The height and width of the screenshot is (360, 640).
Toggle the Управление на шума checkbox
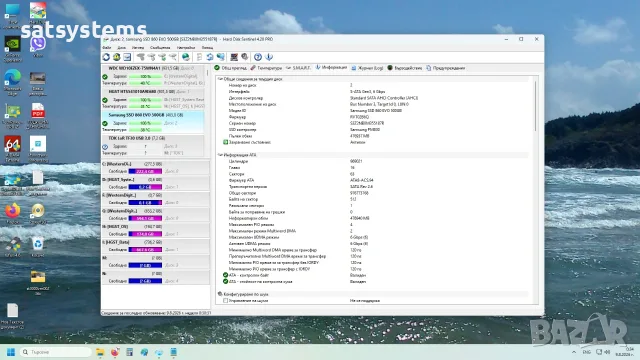coord(225,300)
